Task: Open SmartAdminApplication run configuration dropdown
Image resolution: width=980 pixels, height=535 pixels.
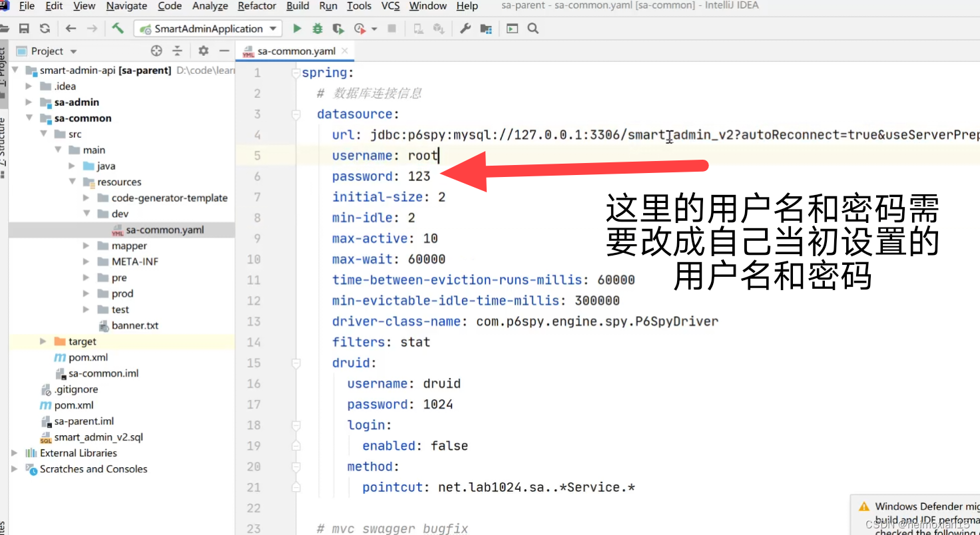Action: coord(208,29)
